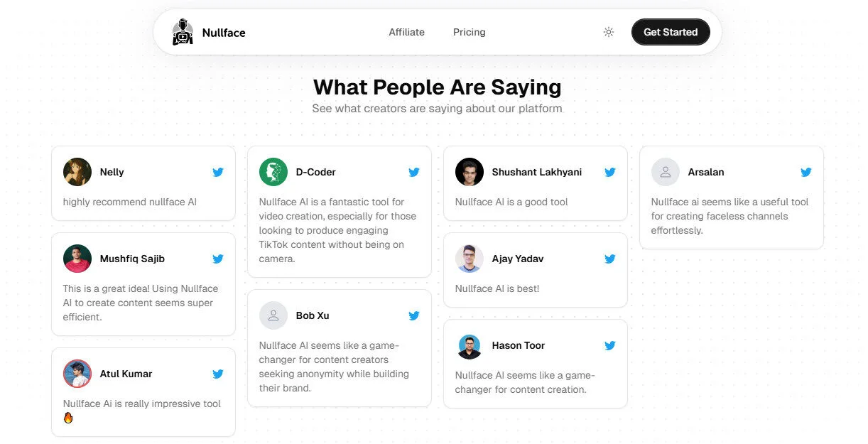Screen dimensions: 868x444
Task: Open the Affiliate page
Action: [406, 32]
